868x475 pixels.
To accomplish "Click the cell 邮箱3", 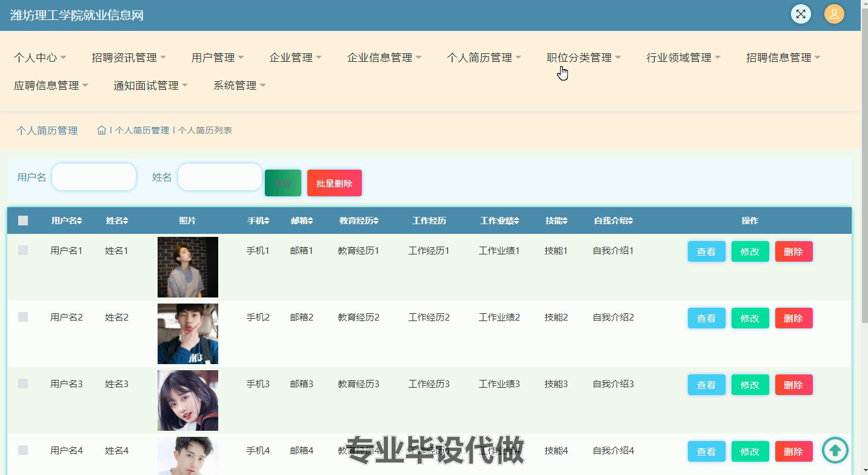I will [302, 384].
